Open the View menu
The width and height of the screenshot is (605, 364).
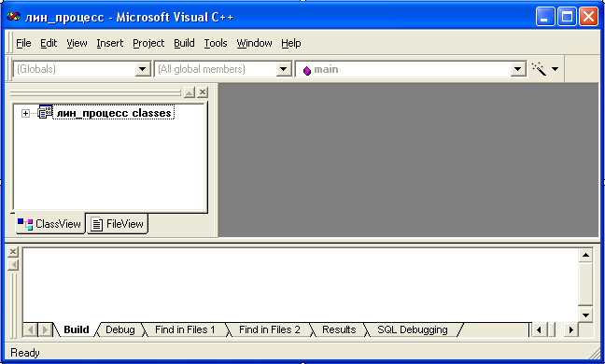pyautogui.click(x=77, y=43)
